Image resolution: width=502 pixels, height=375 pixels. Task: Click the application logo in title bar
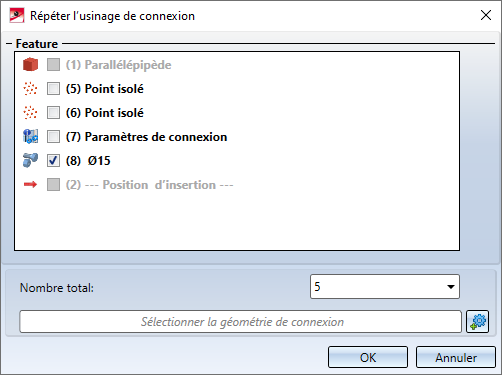pyautogui.click(x=17, y=16)
